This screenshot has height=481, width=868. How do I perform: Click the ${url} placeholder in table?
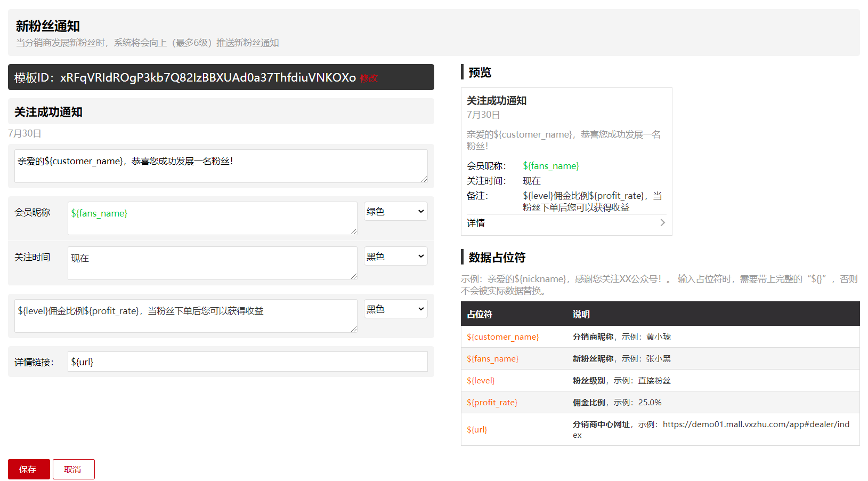[x=477, y=430]
